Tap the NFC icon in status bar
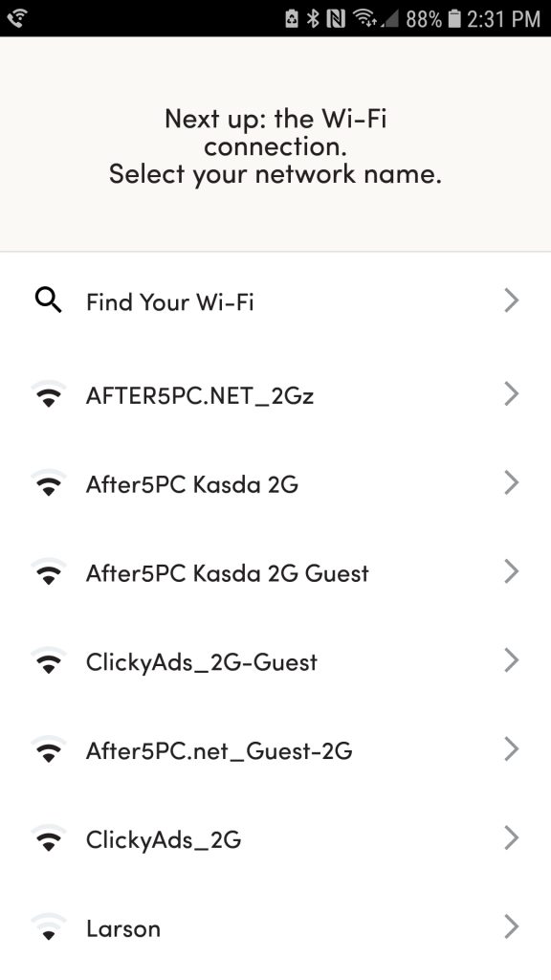The height and width of the screenshot is (980, 551). 336,19
